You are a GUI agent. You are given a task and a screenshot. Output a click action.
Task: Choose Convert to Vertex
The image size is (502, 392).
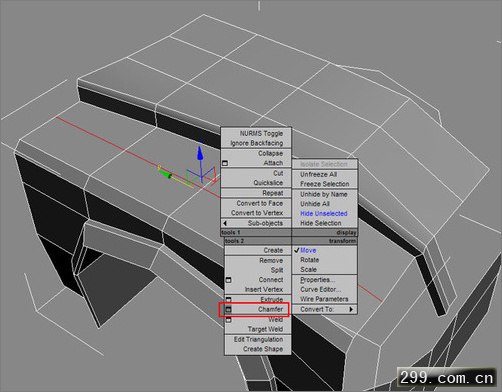[256, 213]
